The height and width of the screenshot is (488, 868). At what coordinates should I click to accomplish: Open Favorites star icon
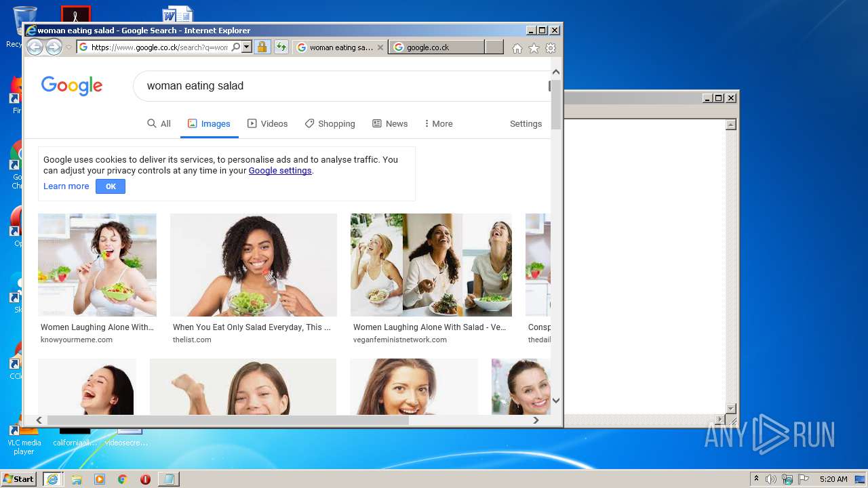(534, 48)
